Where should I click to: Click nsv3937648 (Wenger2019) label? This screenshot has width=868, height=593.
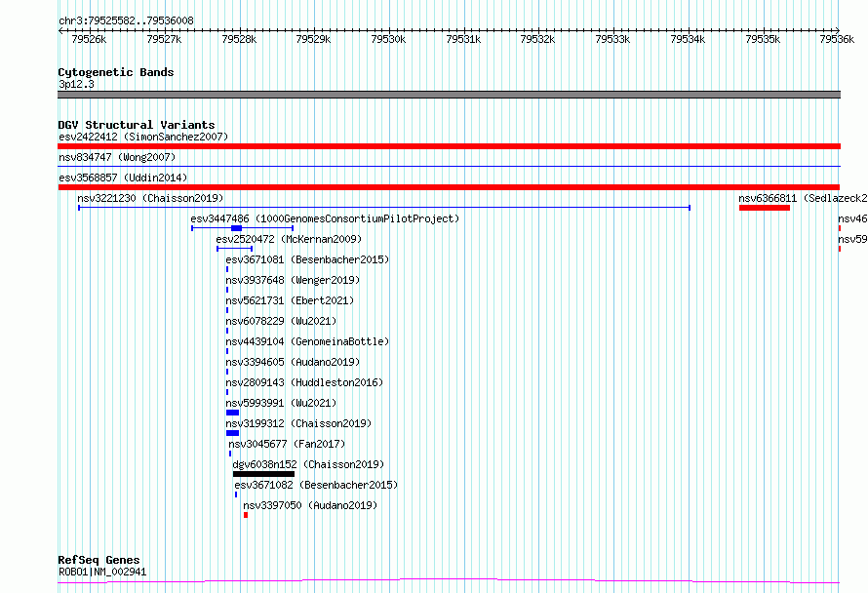(293, 280)
